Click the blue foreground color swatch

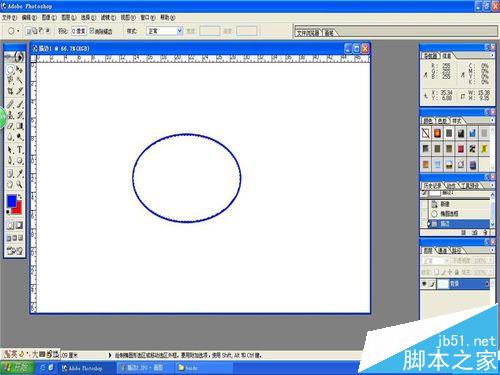coord(12,201)
